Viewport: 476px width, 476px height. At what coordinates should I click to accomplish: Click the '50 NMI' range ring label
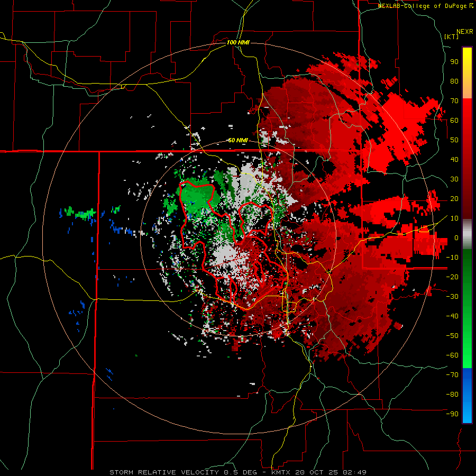click(238, 140)
